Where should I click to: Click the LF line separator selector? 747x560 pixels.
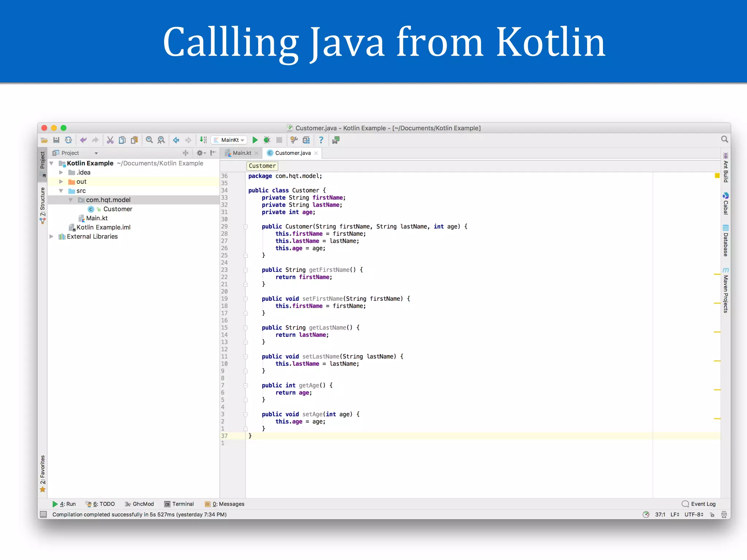click(675, 514)
